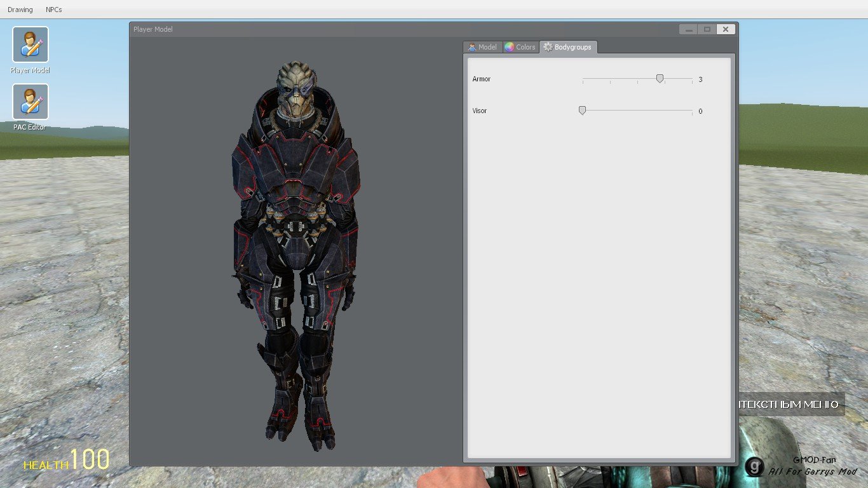Viewport: 868px width, 488px height.
Task: Click the Health 100 HUD indicator
Action: click(67, 460)
